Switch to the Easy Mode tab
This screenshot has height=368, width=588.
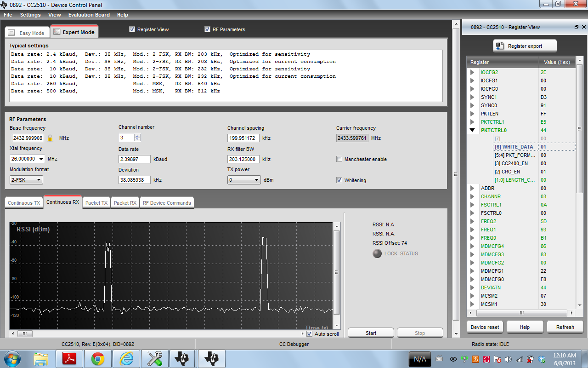pyautogui.click(x=27, y=33)
